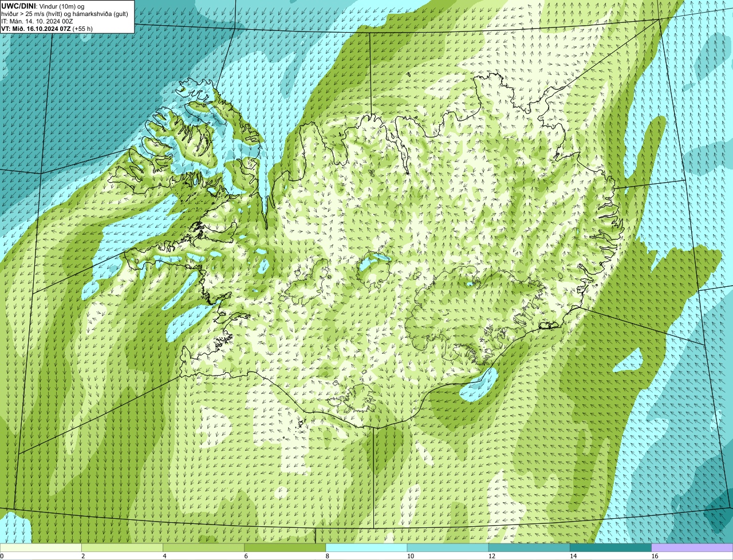Pick the 10–12 m/s turquoise legend swatch
Screen dimensions: 733x560
(448, 548)
